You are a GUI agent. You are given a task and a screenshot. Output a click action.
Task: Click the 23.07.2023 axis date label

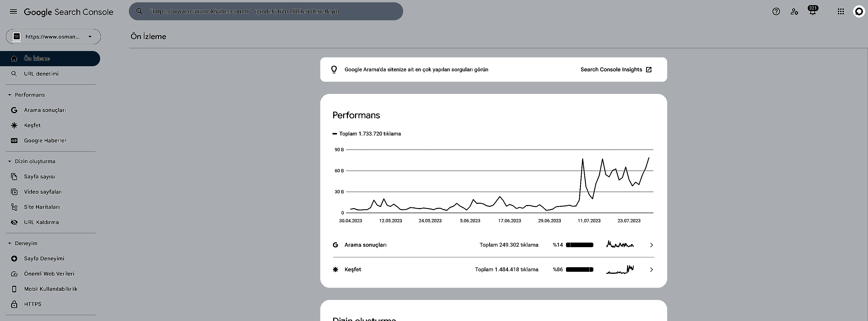coord(629,221)
